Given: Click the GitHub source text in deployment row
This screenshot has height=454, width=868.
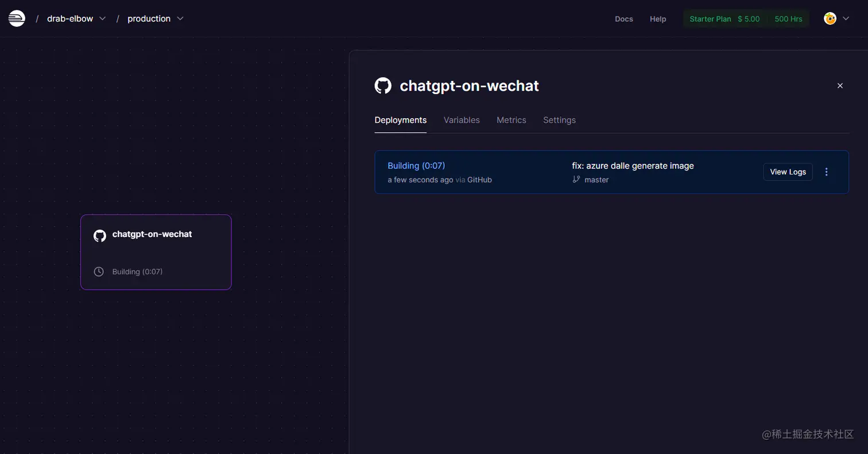Looking at the screenshot, I should (x=479, y=180).
